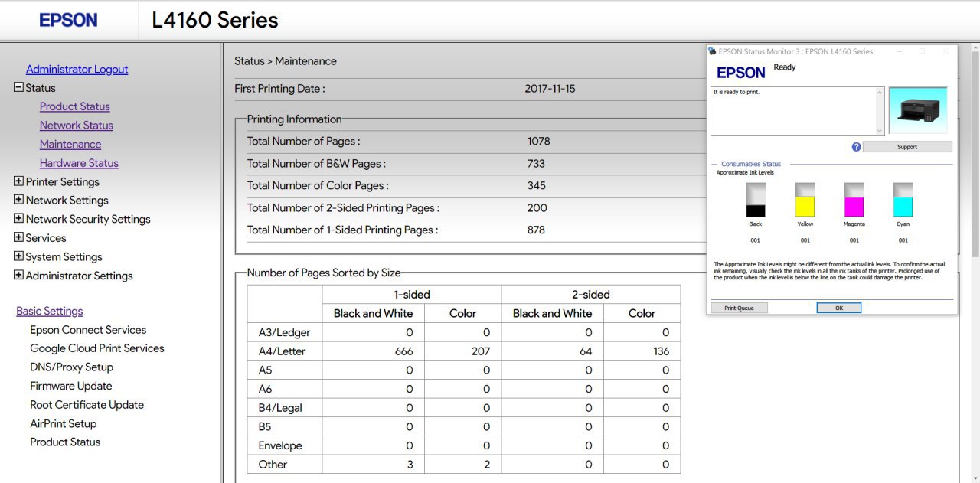Click the 1-sided column header
This screenshot has width=980, height=483.
[411, 294]
